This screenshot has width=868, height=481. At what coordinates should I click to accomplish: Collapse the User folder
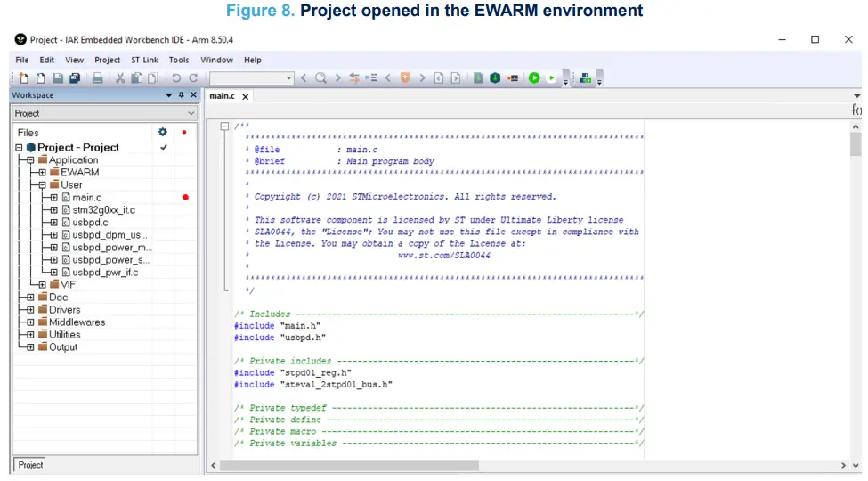(42, 185)
